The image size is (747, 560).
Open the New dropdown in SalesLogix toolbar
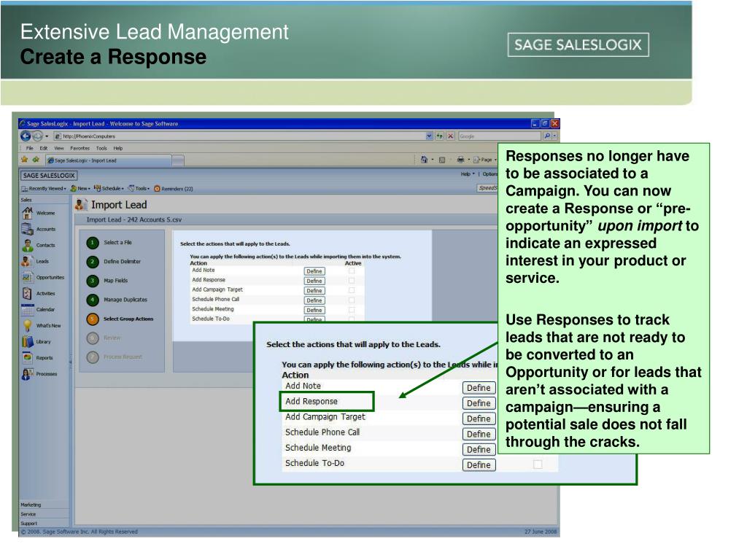[80, 189]
